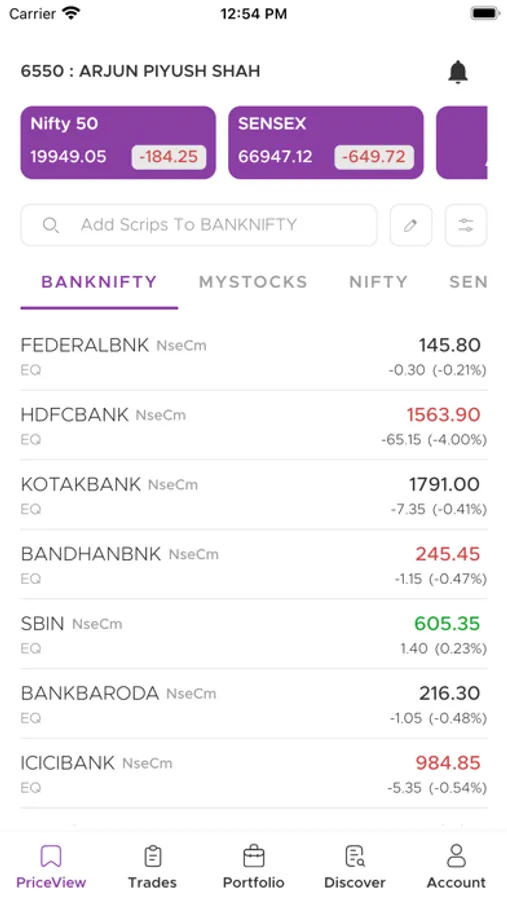Open the ICICIBANK scrip row
Viewport: 507px width, 900px height.
coord(254,774)
